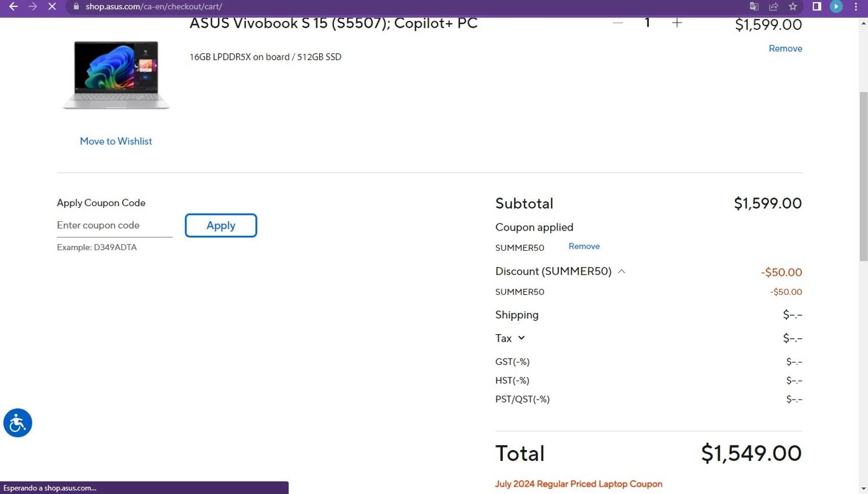
Task: Click the Shipping row label
Action: pyautogui.click(x=517, y=315)
